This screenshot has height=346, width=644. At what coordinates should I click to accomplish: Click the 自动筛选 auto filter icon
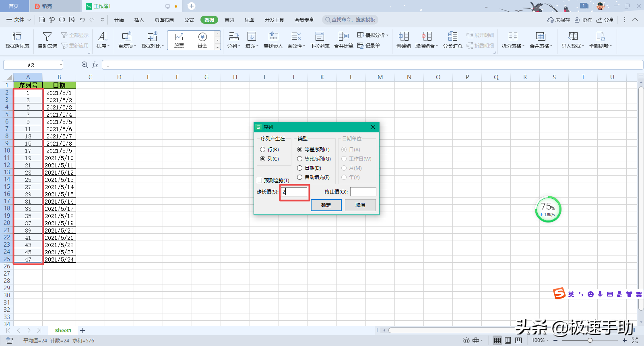coord(47,37)
